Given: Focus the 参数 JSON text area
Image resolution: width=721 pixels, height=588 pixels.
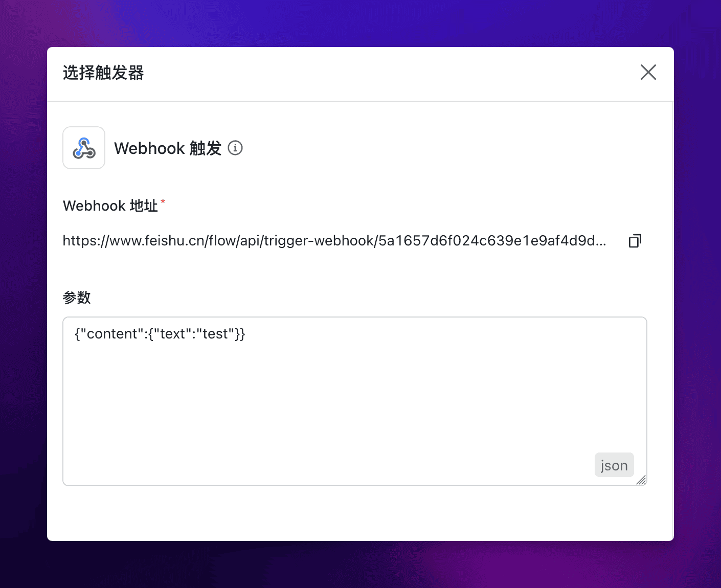Looking at the screenshot, I should 355,401.
